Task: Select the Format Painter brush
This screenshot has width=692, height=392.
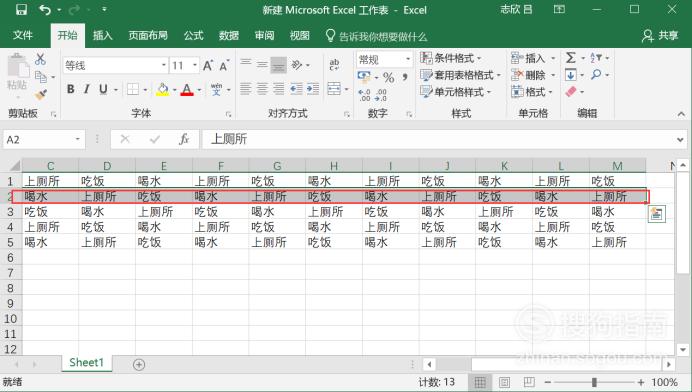Action: (41, 94)
